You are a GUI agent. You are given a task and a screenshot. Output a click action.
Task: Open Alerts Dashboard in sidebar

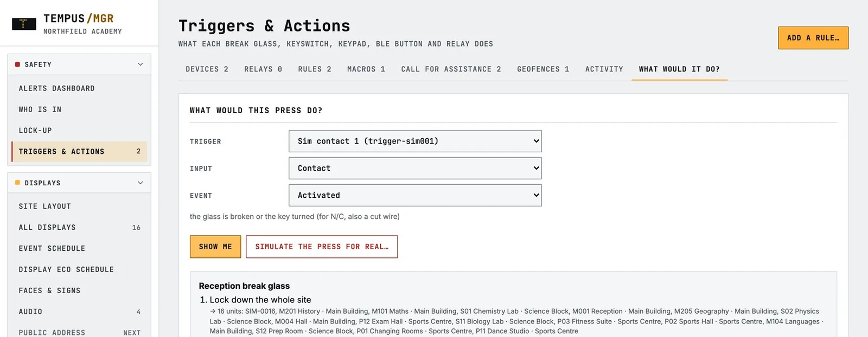79,88
